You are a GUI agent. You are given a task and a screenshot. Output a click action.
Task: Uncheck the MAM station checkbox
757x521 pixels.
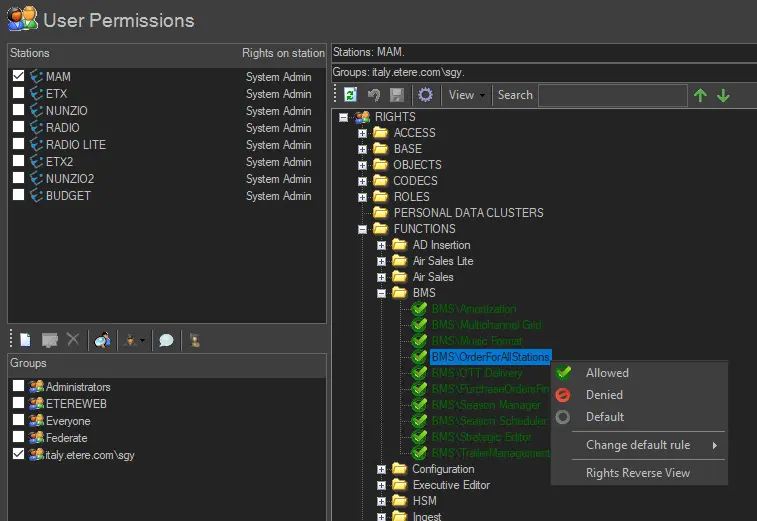pyautogui.click(x=19, y=76)
